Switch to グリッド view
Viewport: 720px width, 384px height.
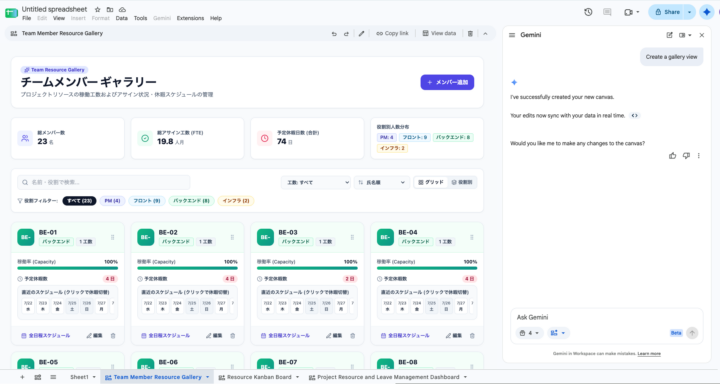(431, 182)
